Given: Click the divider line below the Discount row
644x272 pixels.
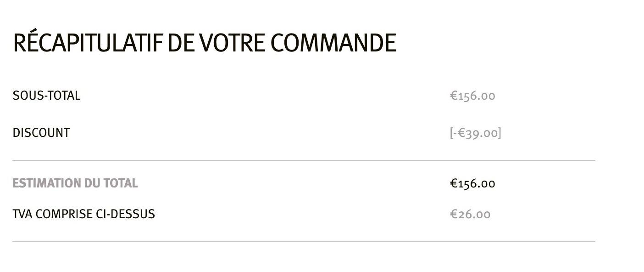Looking at the screenshot, I should pyautogui.click(x=304, y=160).
